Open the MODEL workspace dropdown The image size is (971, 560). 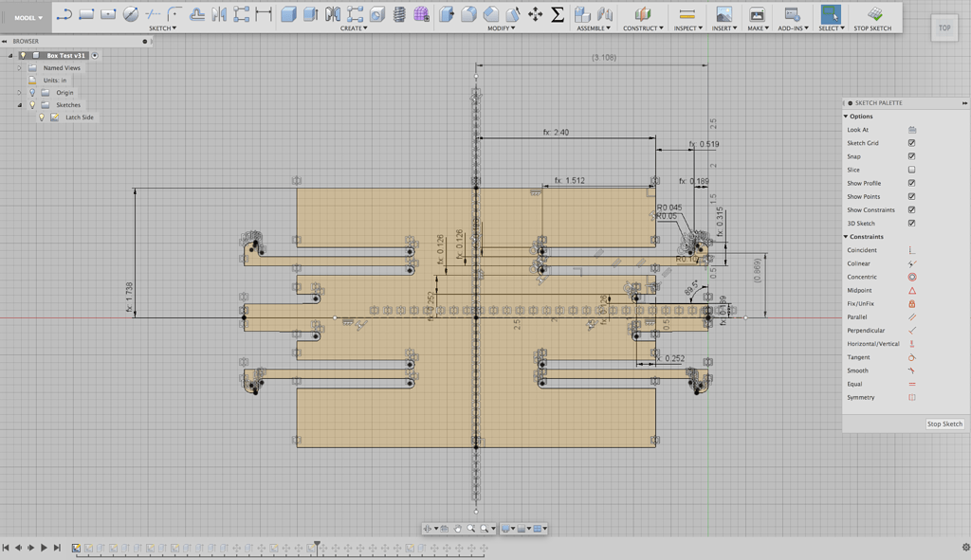[27, 18]
